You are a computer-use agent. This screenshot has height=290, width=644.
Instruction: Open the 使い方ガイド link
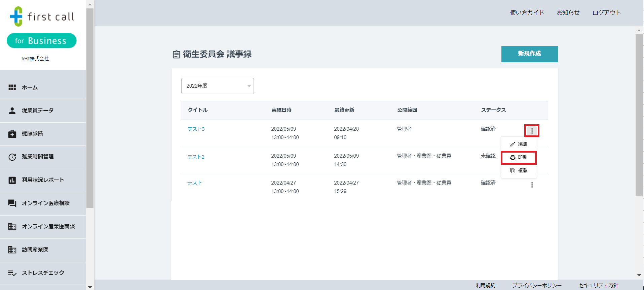pos(527,13)
